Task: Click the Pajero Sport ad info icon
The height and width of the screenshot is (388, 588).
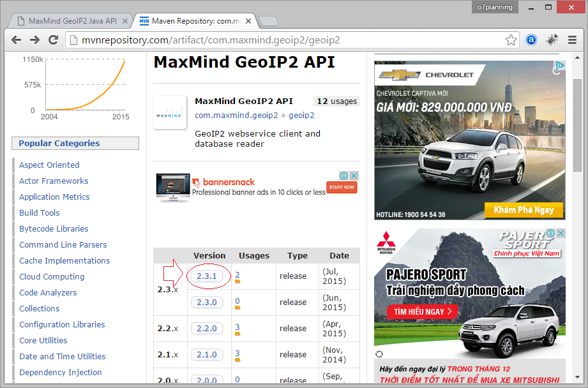Action: point(550,233)
